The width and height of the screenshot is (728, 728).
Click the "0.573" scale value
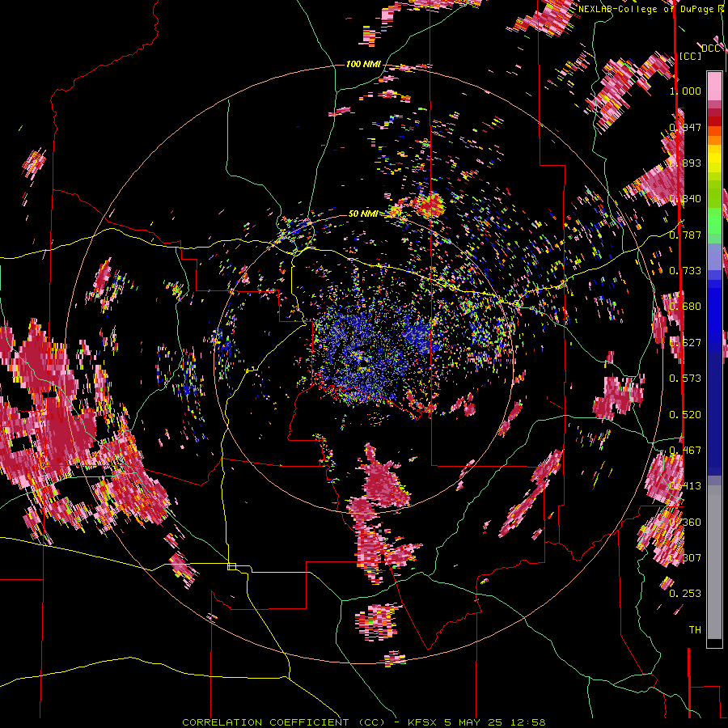pyautogui.click(x=685, y=379)
